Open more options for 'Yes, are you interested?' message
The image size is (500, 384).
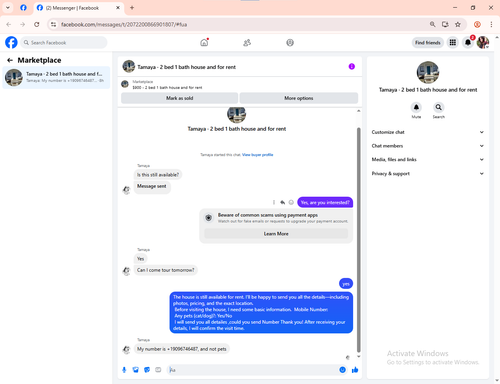coord(274,202)
